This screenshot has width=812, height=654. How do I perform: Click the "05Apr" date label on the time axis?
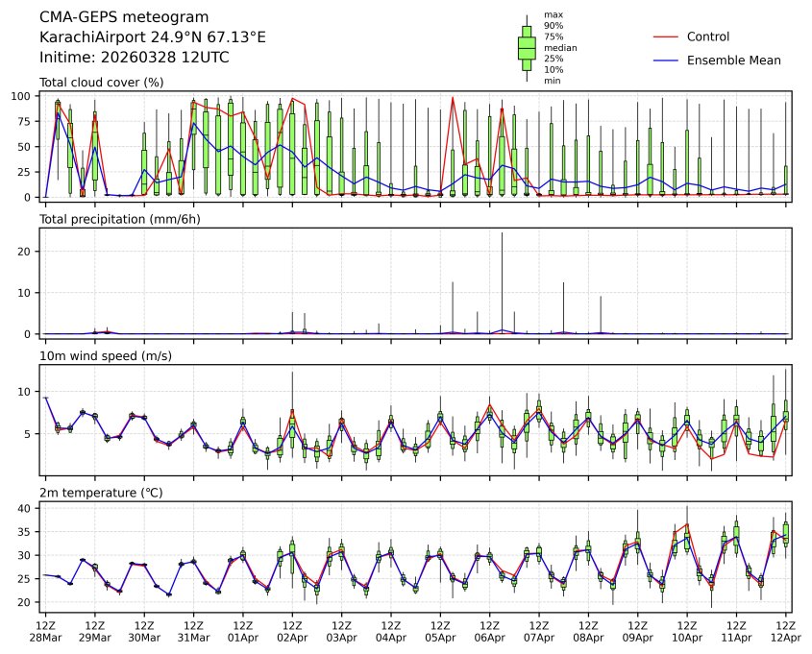tap(440, 638)
